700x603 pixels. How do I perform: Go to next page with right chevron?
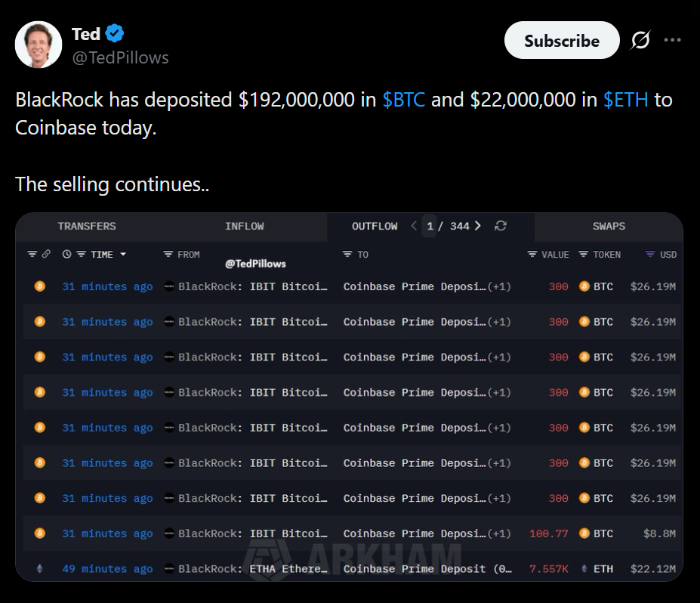click(478, 226)
